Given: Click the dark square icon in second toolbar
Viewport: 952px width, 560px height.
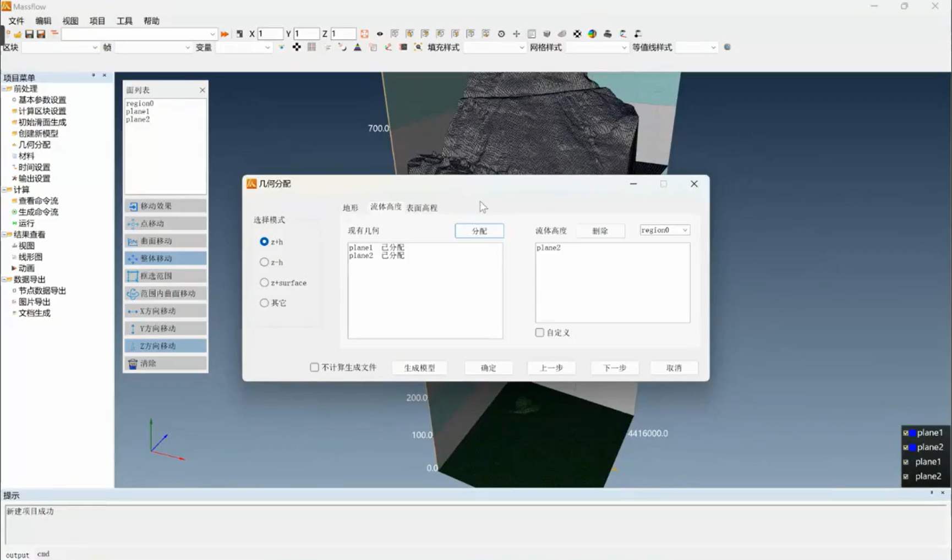Looking at the screenshot, I should pyautogui.click(x=403, y=47).
